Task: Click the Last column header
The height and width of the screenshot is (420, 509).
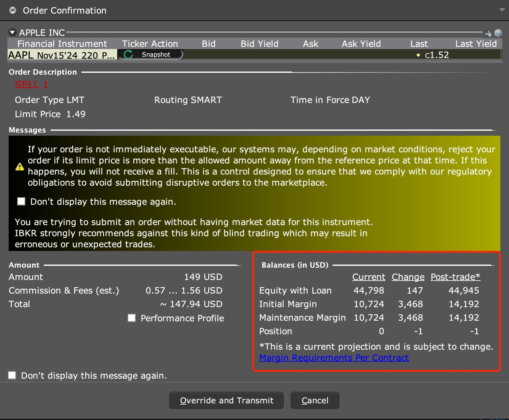Action: click(x=419, y=44)
